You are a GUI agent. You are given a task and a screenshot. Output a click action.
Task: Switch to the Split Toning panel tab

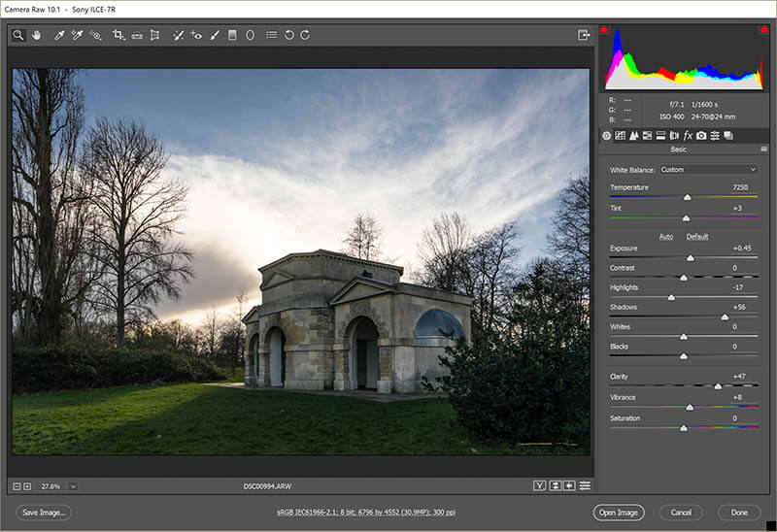click(x=660, y=135)
